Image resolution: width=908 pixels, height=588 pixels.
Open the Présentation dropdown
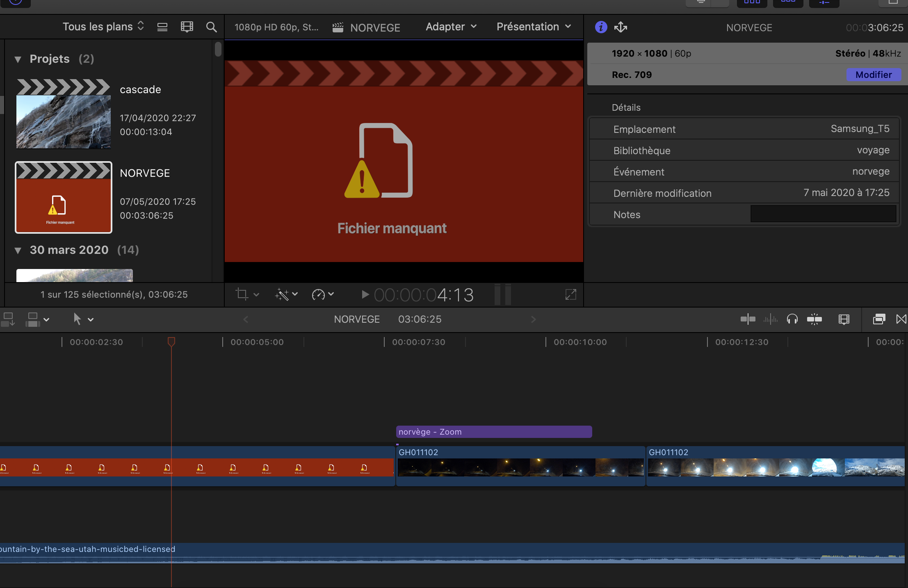[534, 27]
